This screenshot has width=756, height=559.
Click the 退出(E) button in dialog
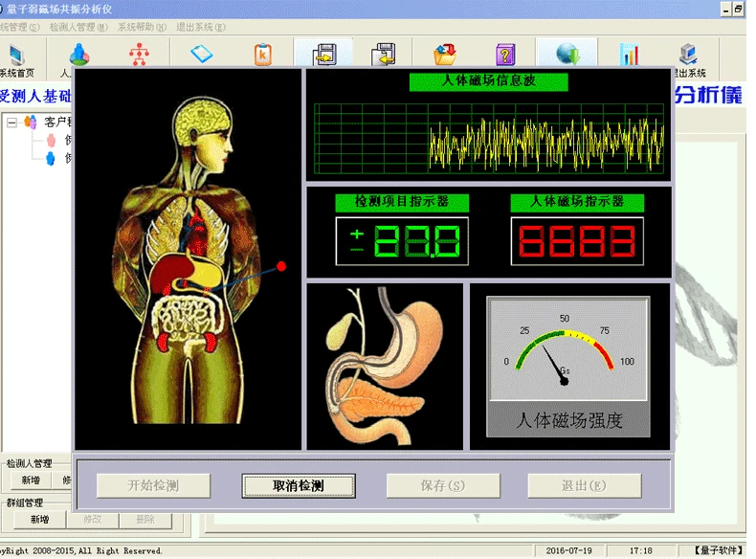coord(585,485)
